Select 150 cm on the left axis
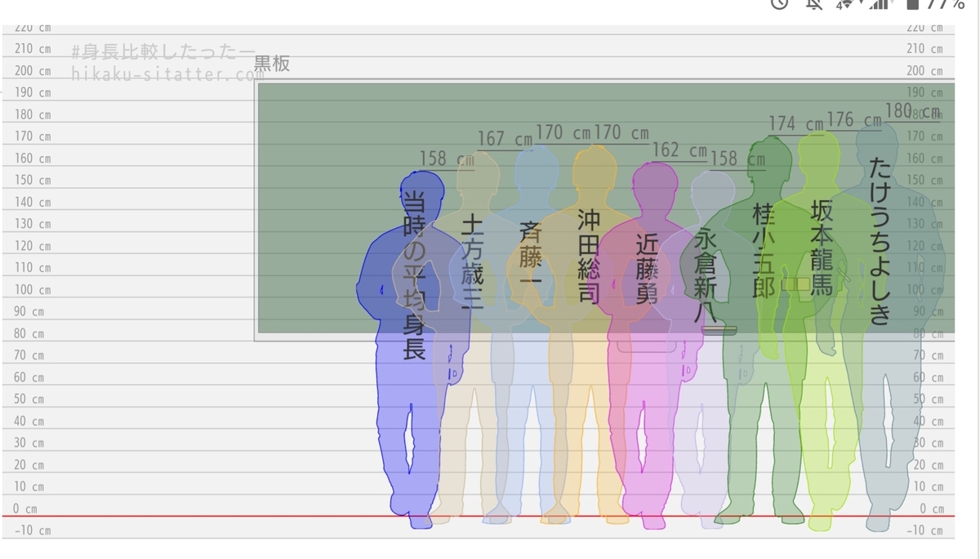Viewport: 980px width, 559px height. (33, 181)
